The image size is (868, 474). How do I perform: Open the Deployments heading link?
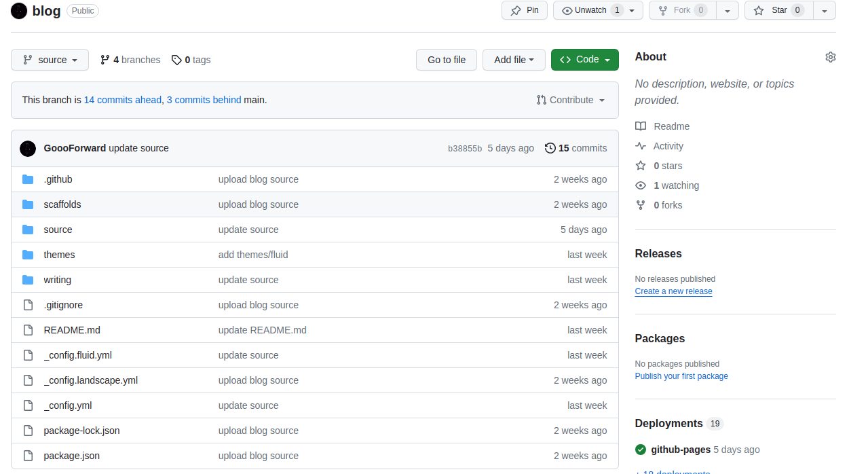668,423
